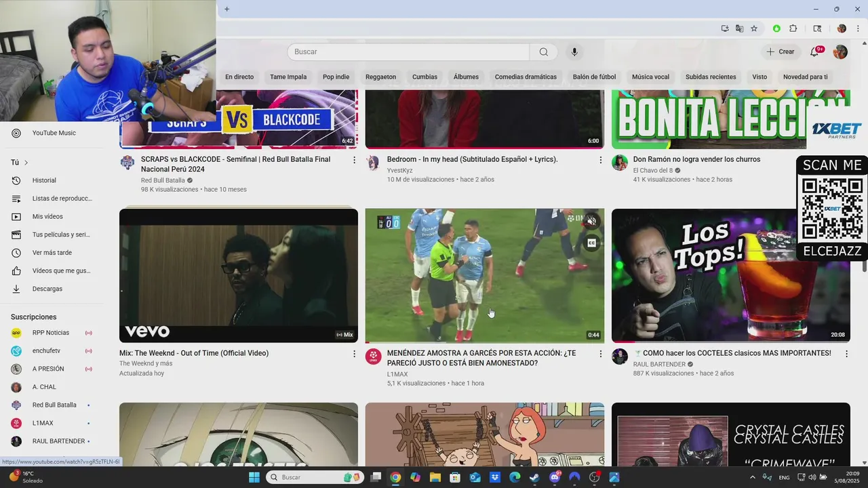This screenshot has width=868, height=488.
Task: Open Listas de reproducción in sidebar
Action: point(54,199)
